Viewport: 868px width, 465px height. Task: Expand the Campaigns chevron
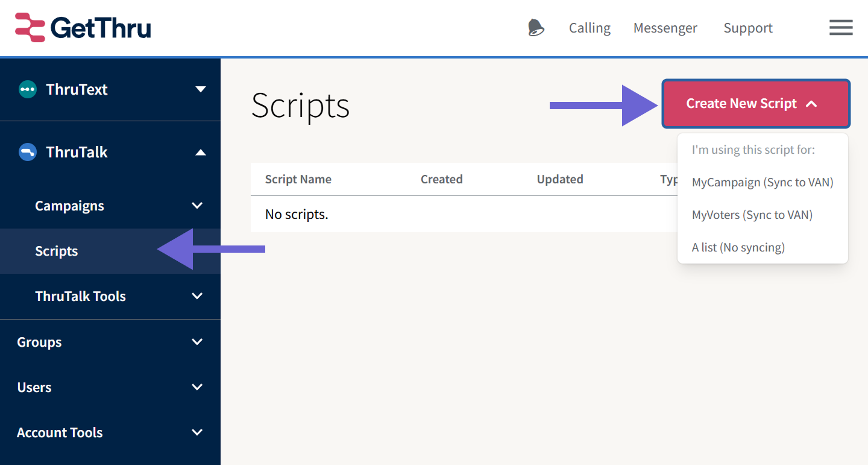[x=197, y=206]
